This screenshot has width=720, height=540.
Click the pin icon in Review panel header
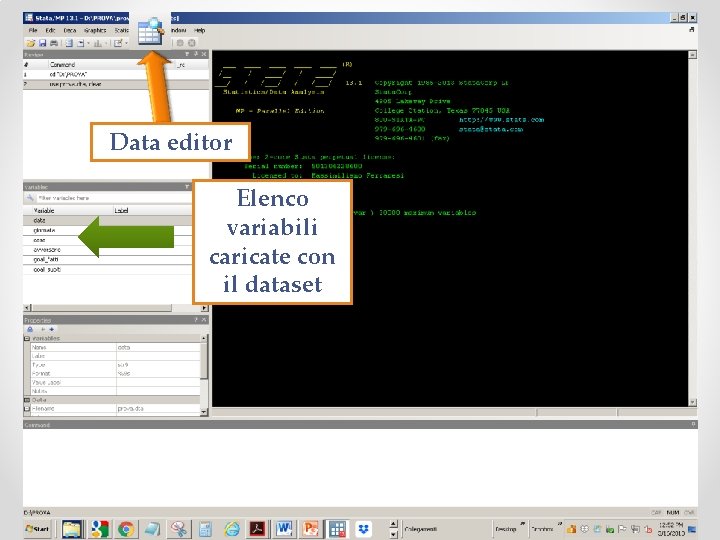[196, 54]
